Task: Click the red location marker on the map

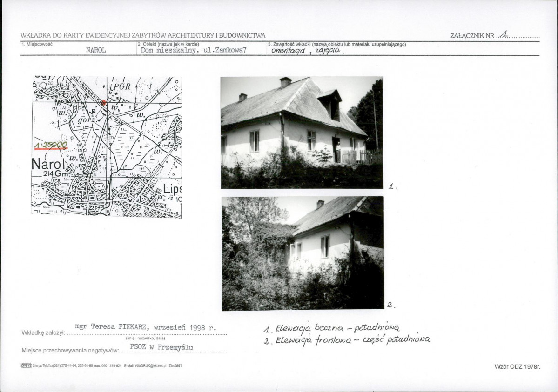Action: tap(104, 102)
